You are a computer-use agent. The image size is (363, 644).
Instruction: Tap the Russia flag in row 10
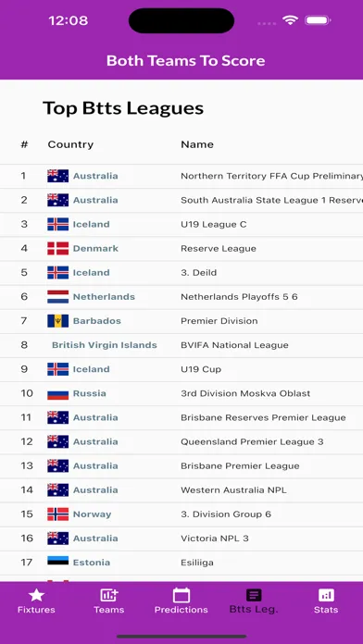pyautogui.click(x=58, y=393)
